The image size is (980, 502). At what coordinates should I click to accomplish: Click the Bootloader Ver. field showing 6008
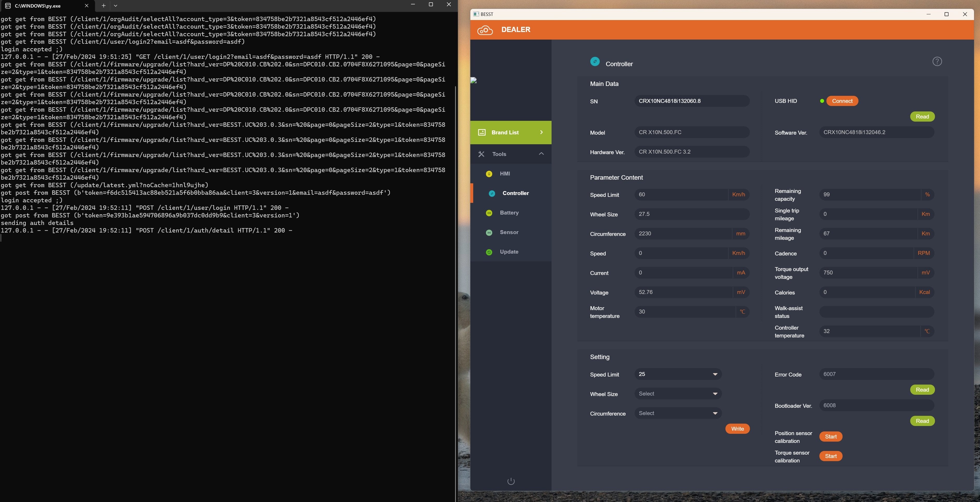tap(876, 405)
